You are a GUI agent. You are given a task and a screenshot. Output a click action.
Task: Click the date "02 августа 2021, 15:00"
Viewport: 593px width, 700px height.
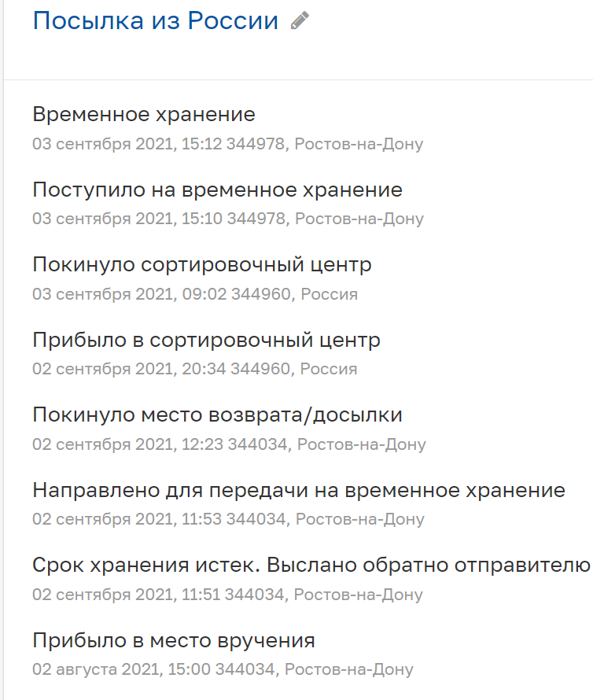[122, 670]
